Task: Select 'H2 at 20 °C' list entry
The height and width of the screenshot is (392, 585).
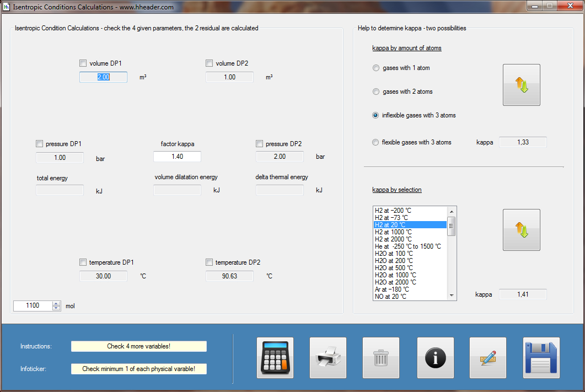Action: click(x=410, y=225)
